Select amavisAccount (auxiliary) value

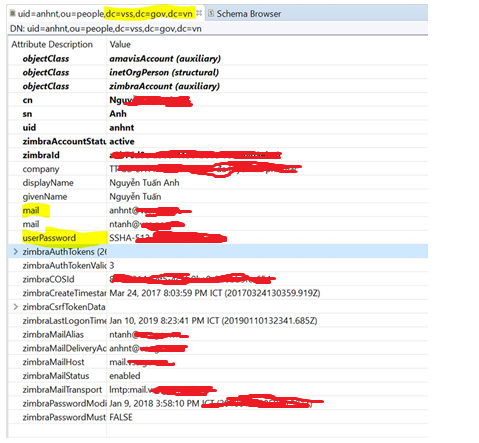tap(165, 59)
